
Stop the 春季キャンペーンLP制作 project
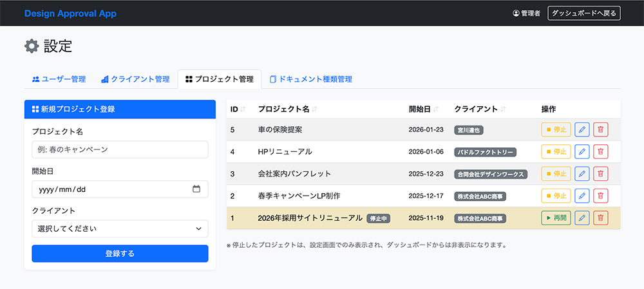(x=556, y=196)
